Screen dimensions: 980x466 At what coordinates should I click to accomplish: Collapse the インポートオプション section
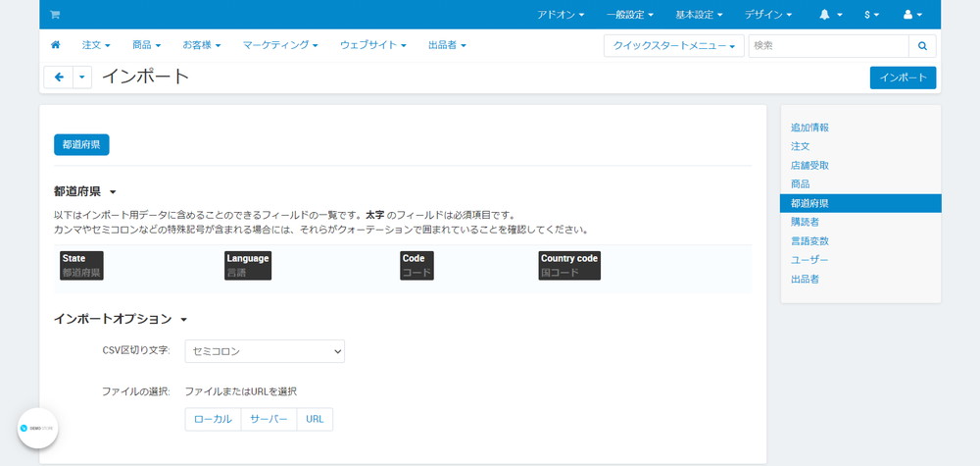coord(121,319)
